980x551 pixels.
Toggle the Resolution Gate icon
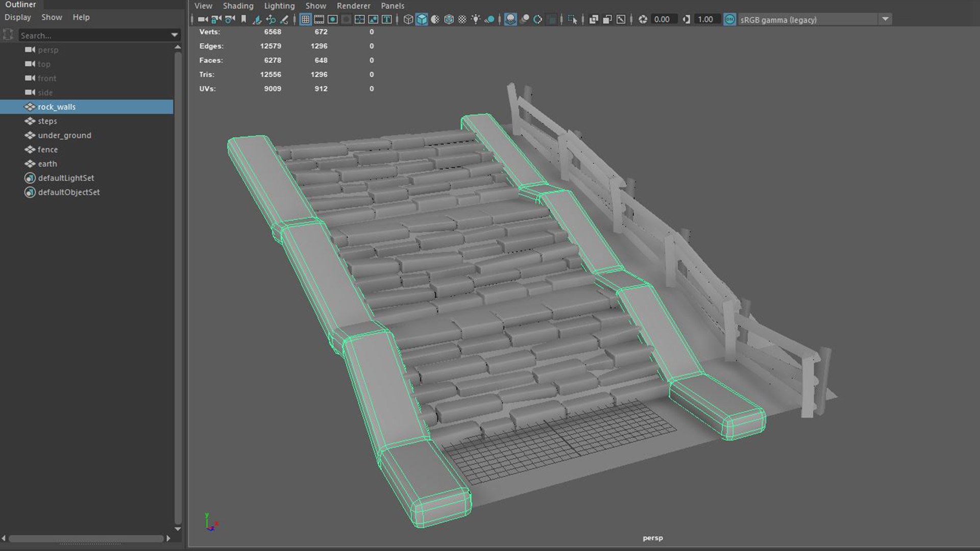click(333, 19)
